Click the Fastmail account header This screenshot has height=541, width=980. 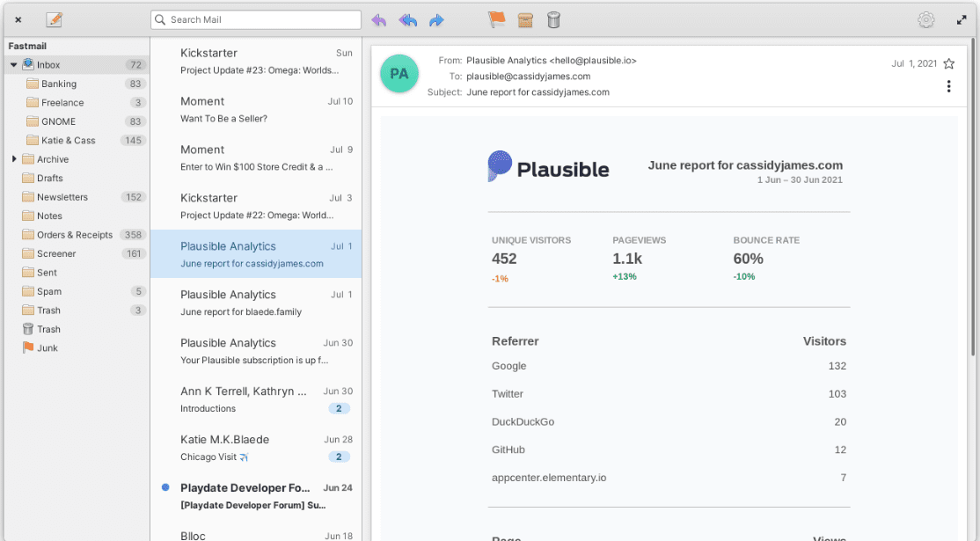point(27,47)
